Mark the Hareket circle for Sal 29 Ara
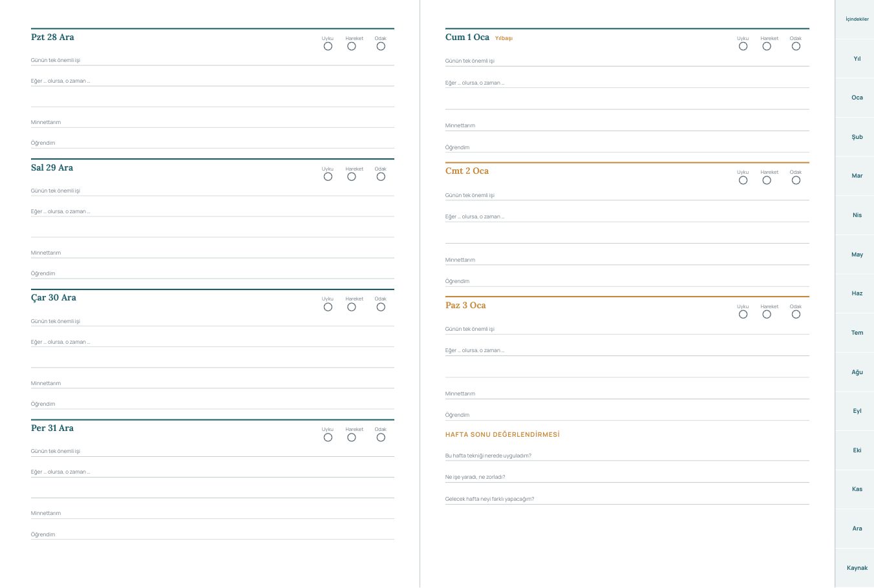Viewport: 874px width, 588px height. [x=352, y=177]
